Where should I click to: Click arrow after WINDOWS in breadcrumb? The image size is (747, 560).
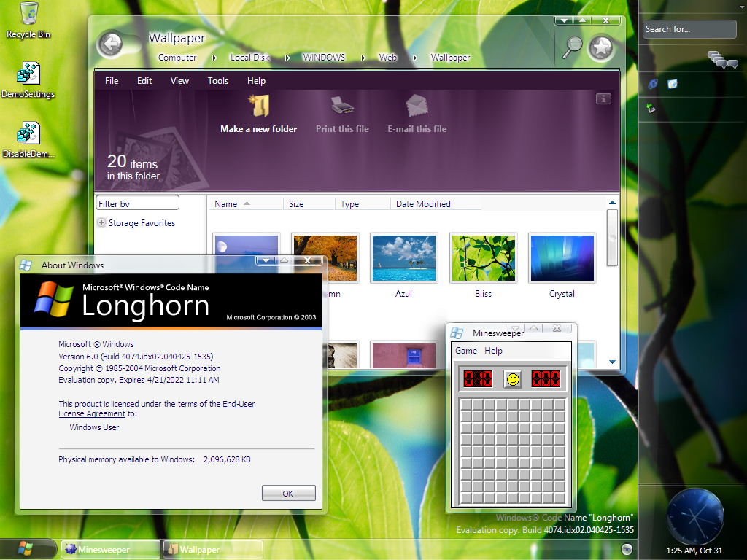point(363,58)
